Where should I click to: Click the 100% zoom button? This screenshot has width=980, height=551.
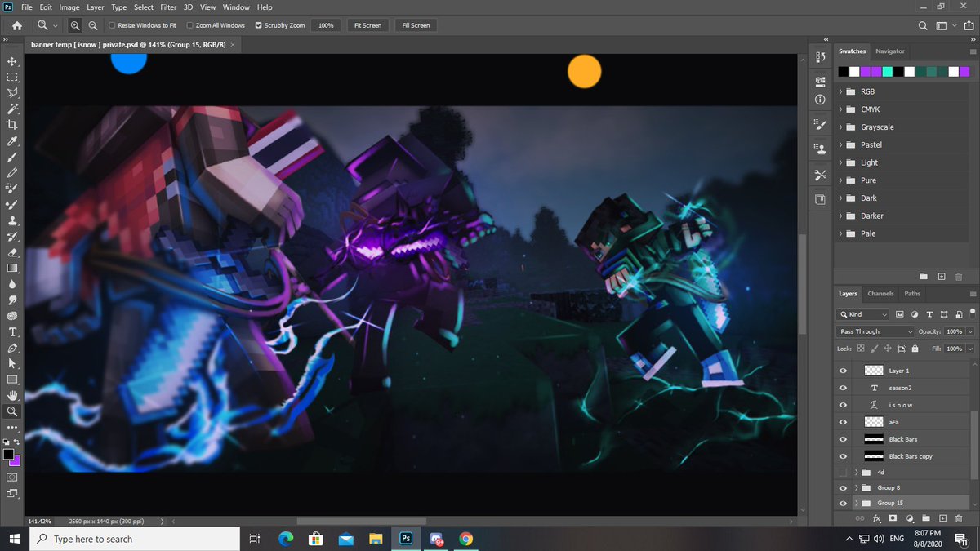326,25
